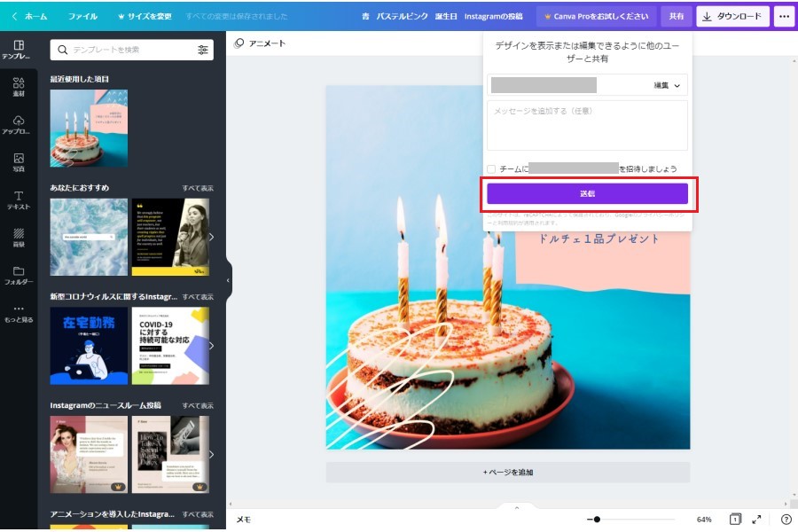
Task: Collapse the side panel with arrow handle
Action: pyautogui.click(x=228, y=280)
